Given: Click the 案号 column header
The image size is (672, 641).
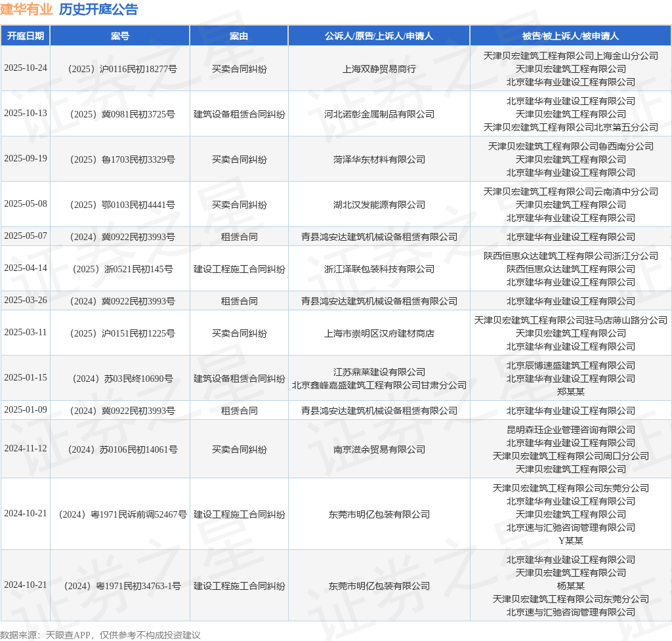Looking at the screenshot, I should 120,36.
